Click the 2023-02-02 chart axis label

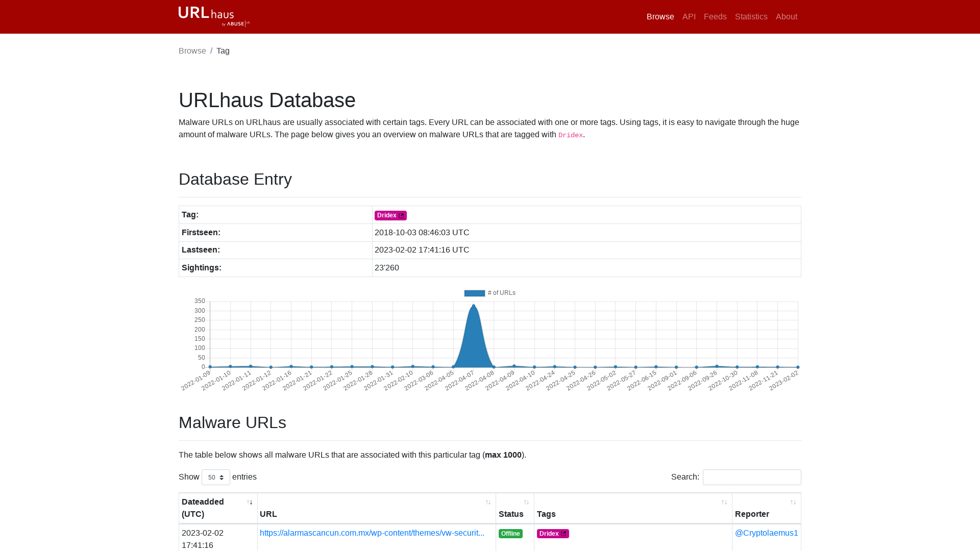784,381
